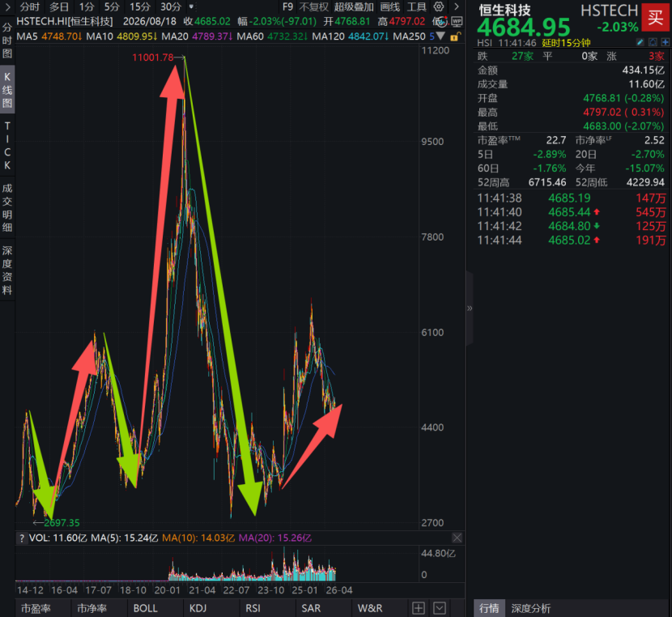Click the red 买 buy button
Viewport: 672px width, 617px height.
click(x=656, y=17)
